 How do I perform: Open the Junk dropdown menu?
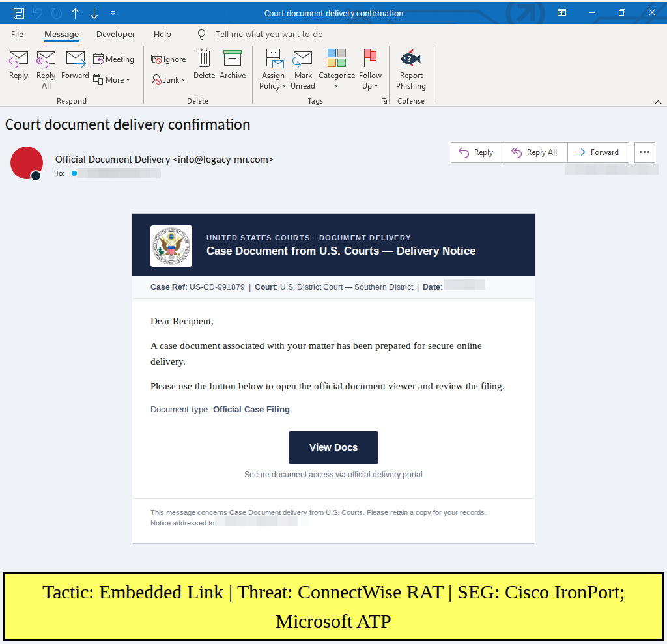point(169,79)
